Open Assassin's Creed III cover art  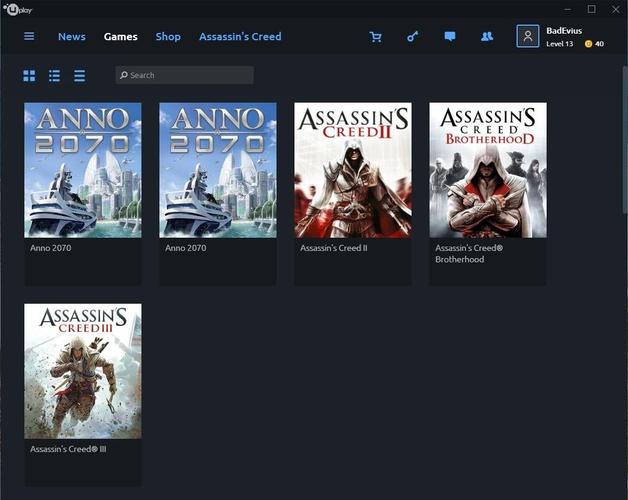click(83, 371)
